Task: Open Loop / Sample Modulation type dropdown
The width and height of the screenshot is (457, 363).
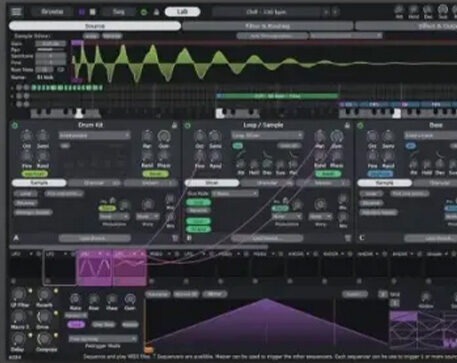Action: (x=287, y=217)
